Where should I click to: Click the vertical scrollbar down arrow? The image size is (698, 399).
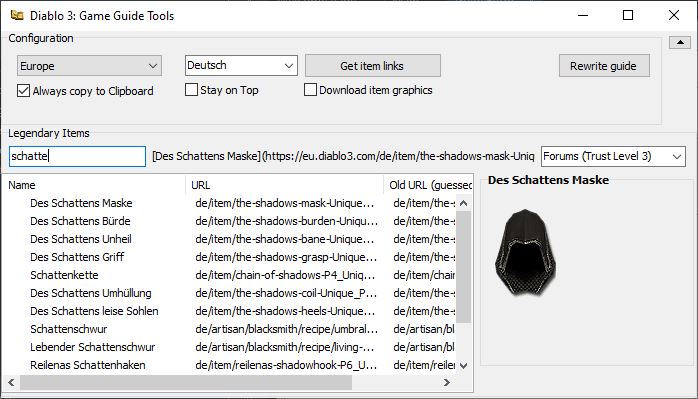click(463, 366)
